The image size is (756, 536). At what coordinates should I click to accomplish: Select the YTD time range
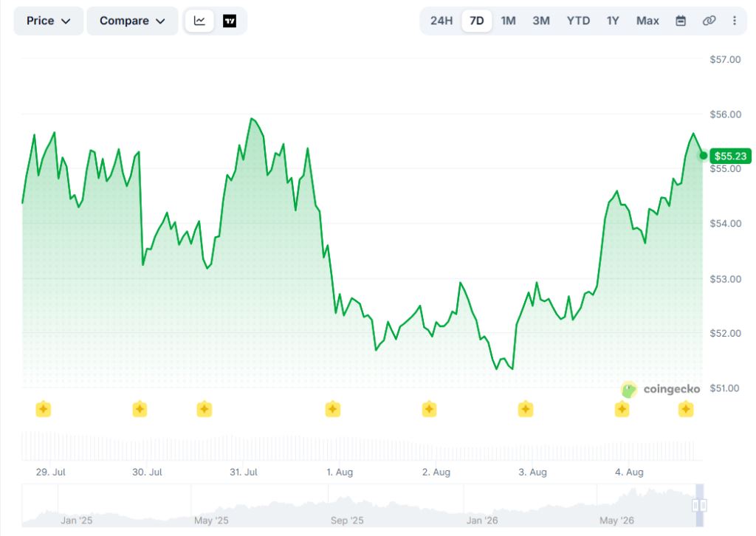coord(578,21)
